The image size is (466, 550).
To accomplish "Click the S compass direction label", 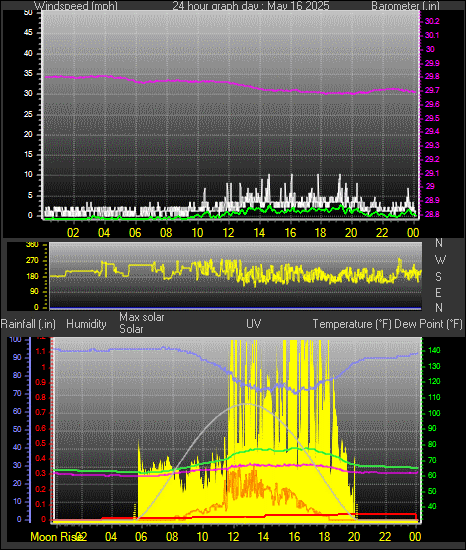I will (x=438, y=277).
